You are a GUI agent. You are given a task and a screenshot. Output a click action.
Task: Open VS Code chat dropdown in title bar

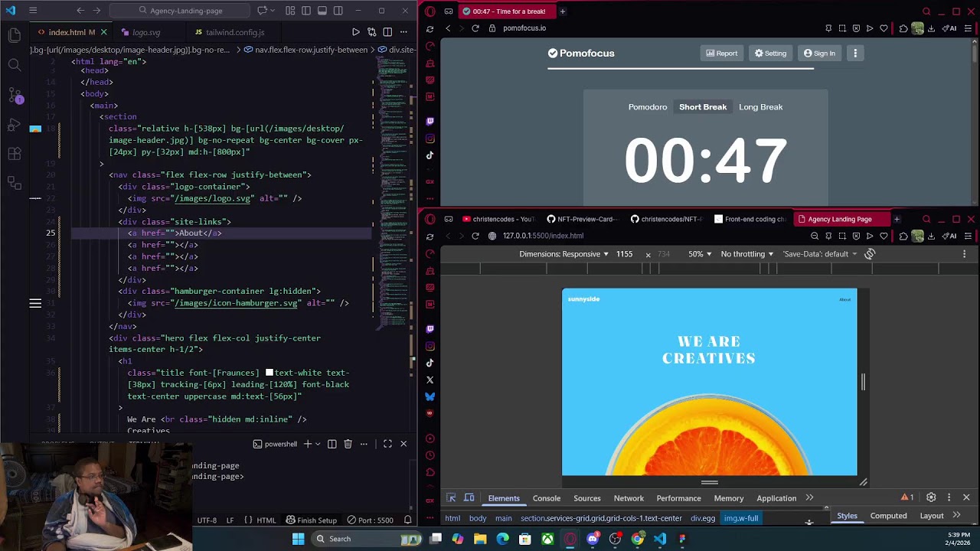click(273, 11)
